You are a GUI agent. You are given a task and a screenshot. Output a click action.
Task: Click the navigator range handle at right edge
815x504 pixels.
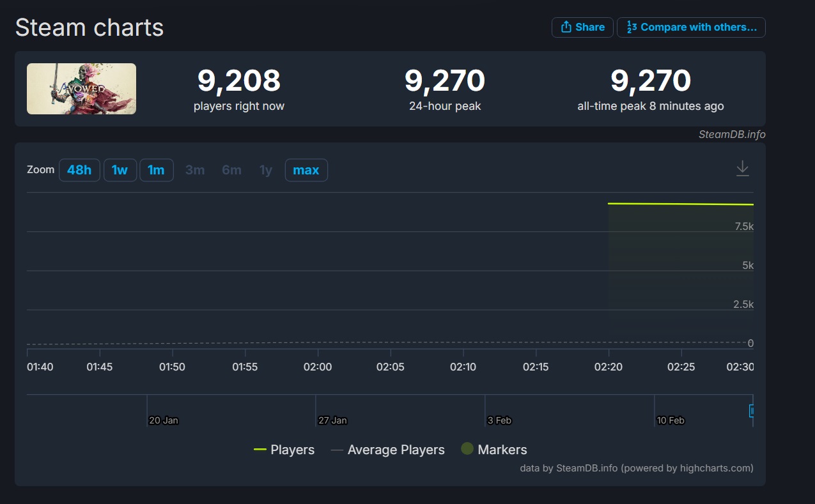point(752,411)
